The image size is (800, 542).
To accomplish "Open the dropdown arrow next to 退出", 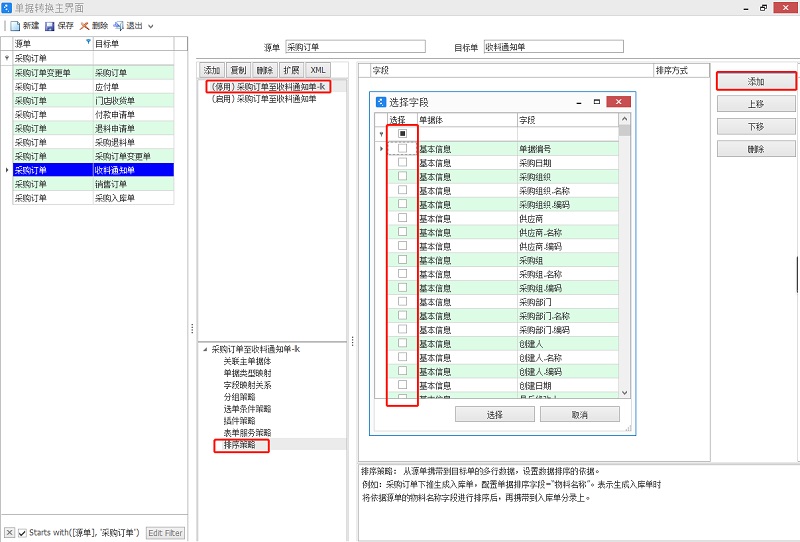I will [x=151, y=26].
